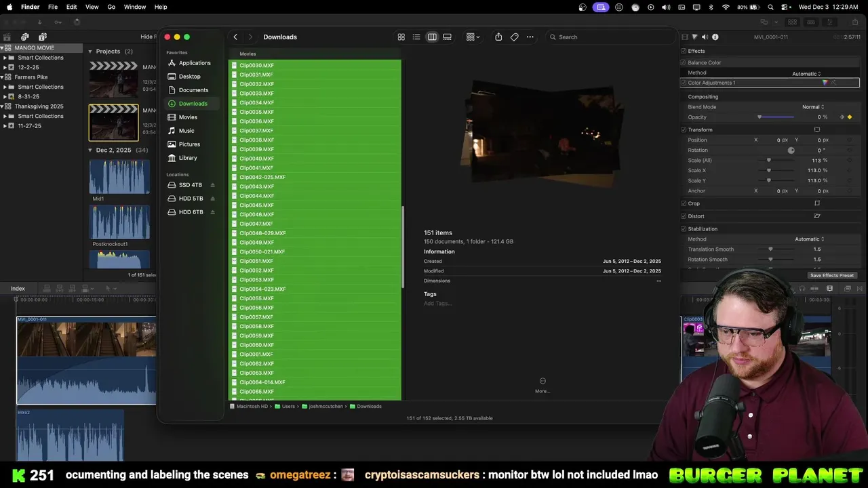Open the View menu
The height and width of the screenshot is (488, 868).
[x=92, y=7]
